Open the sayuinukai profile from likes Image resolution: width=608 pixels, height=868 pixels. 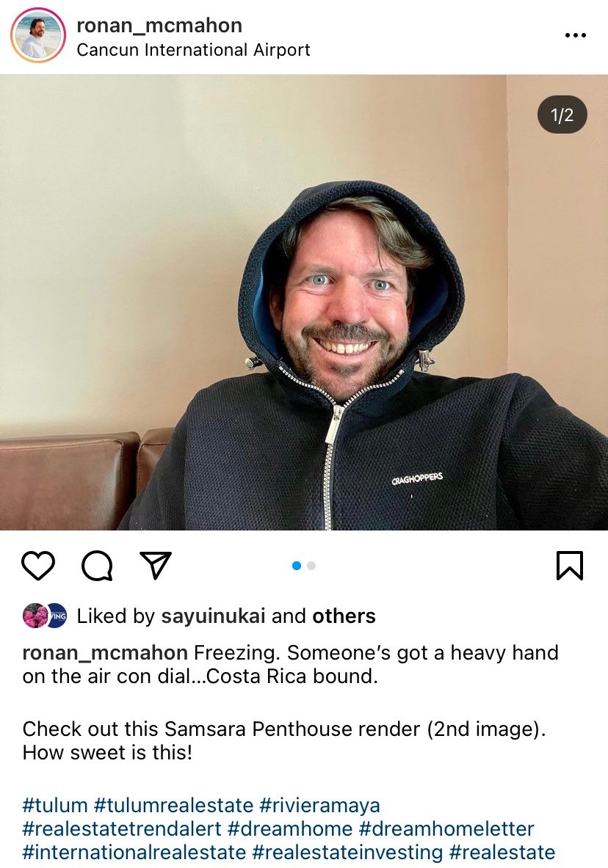[x=213, y=616]
